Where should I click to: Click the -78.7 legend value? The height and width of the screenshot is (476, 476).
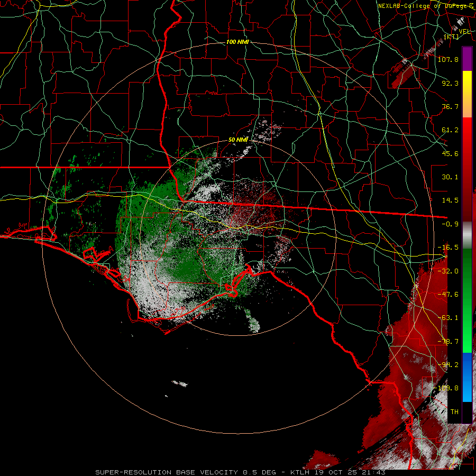pos(448,342)
